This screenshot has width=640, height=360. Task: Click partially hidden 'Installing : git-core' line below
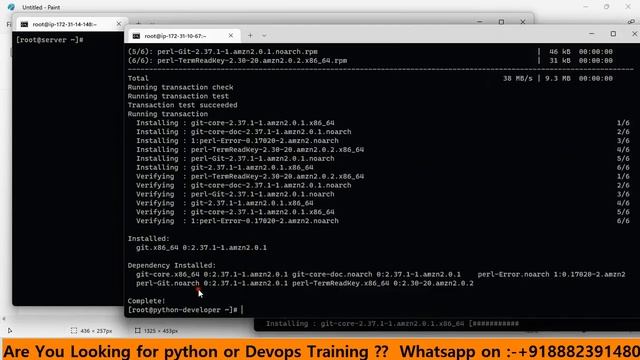(392, 324)
